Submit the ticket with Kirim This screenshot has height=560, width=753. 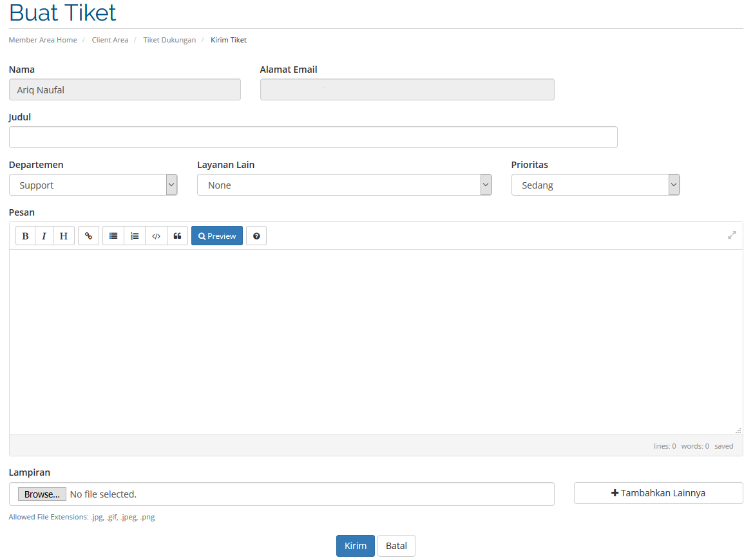pyautogui.click(x=355, y=546)
